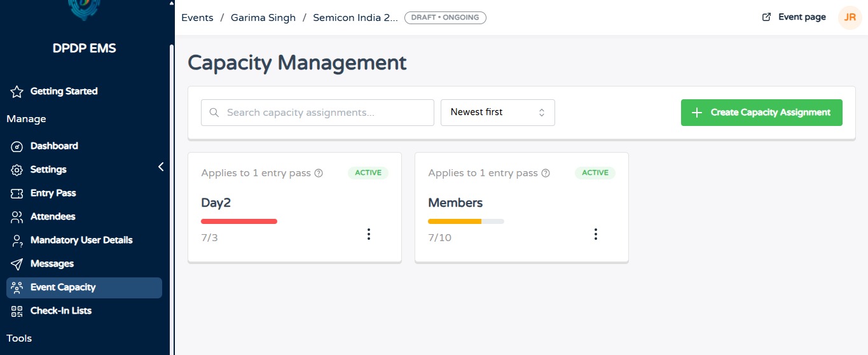The image size is (868, 355).
Task: Click the Messages paper plane icon
Action: 17,264
